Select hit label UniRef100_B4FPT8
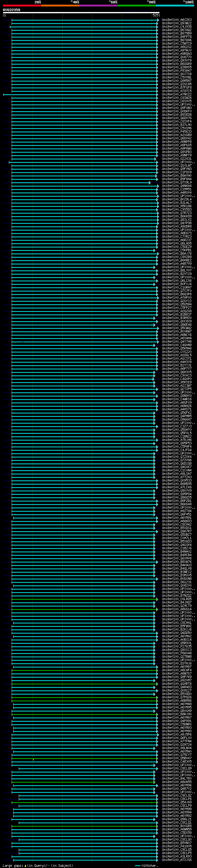The image size is (197, 868). (x=177, y=37)
